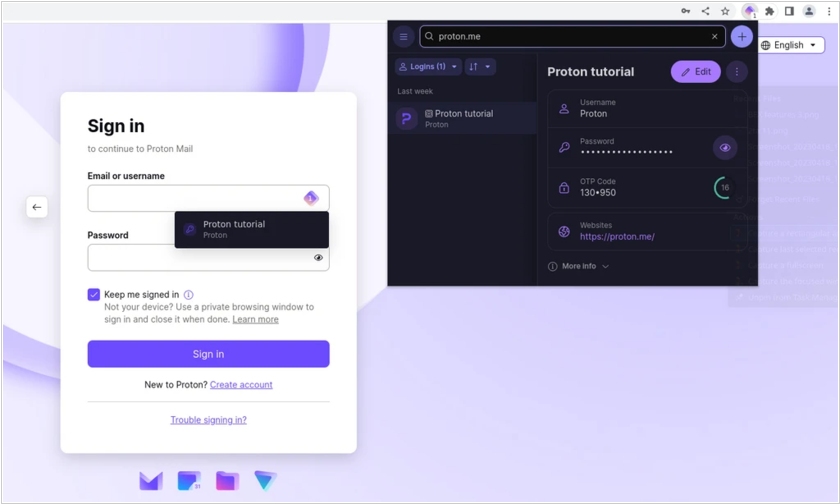Click the Proton Mail logo icon
Screen dimensions: 840x504
pos(151,481)
